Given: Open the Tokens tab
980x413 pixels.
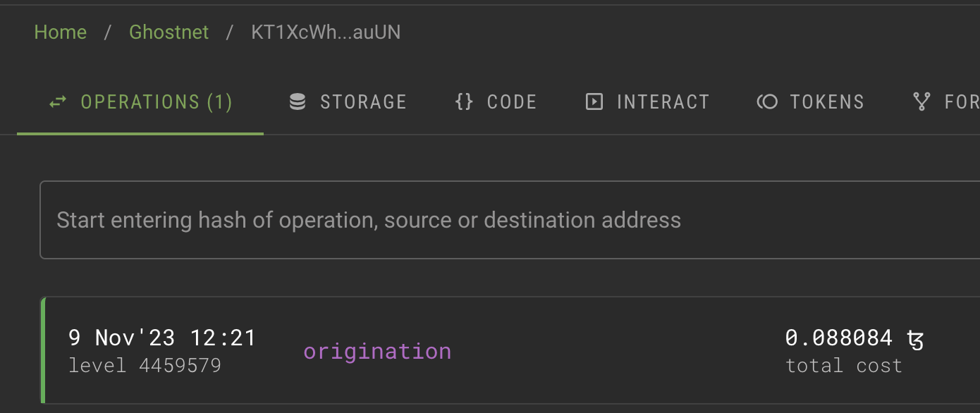Looking at the screenshot, I should coord(827,102).
